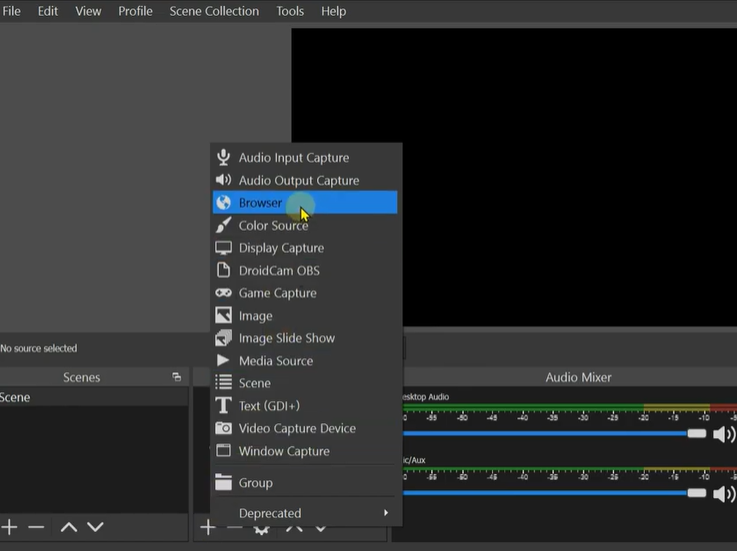Pop out the Scenes dock with its icon
The image size is (737, 551).
pyautogui.click(x=177, y=377)
